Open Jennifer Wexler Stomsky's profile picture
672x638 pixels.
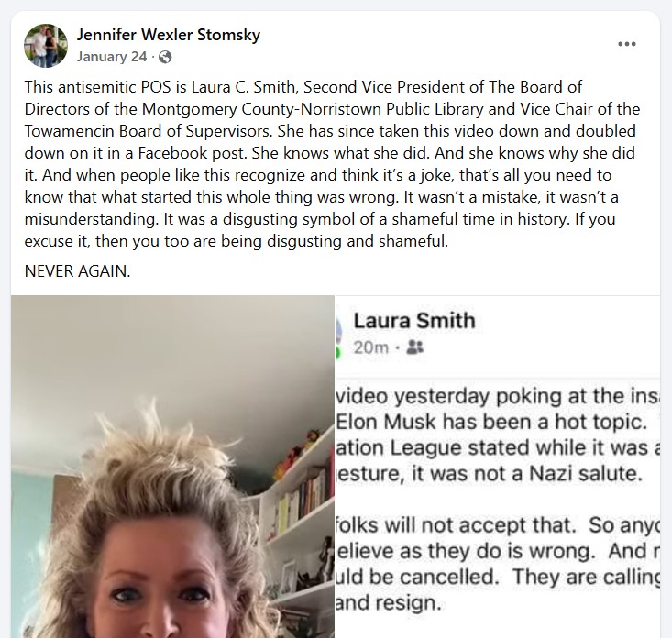[x=46, y=46]
